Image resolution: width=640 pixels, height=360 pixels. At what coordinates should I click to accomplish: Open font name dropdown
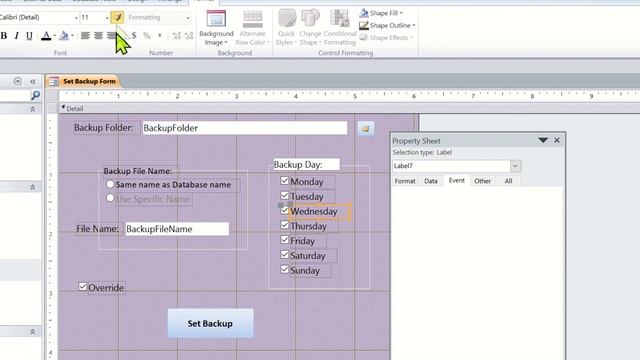tap(76, 18)
